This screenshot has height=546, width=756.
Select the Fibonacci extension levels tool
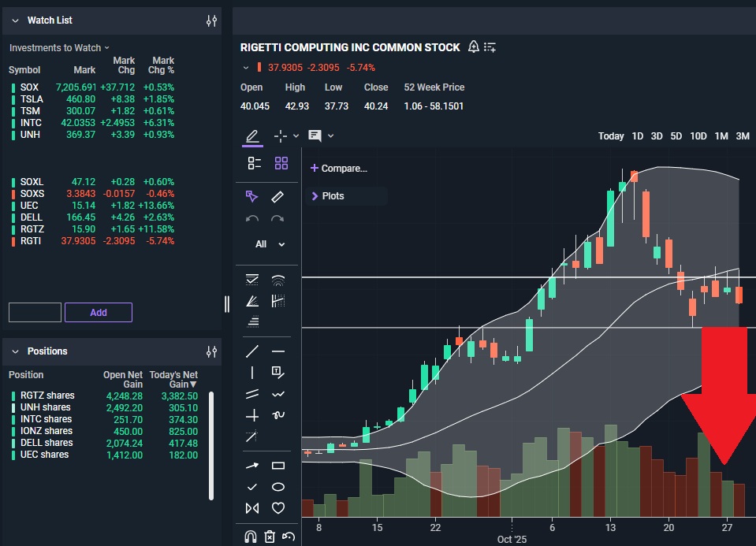point(252,321)
